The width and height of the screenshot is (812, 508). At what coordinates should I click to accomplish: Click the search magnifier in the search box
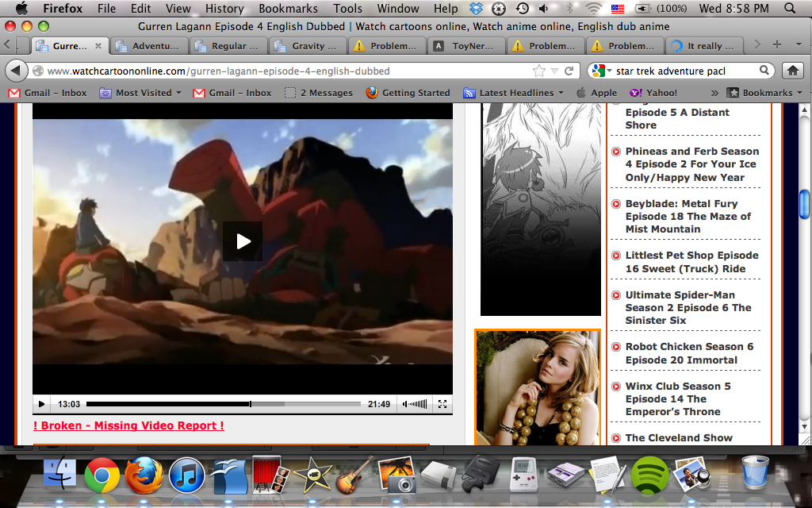[764, 71]
